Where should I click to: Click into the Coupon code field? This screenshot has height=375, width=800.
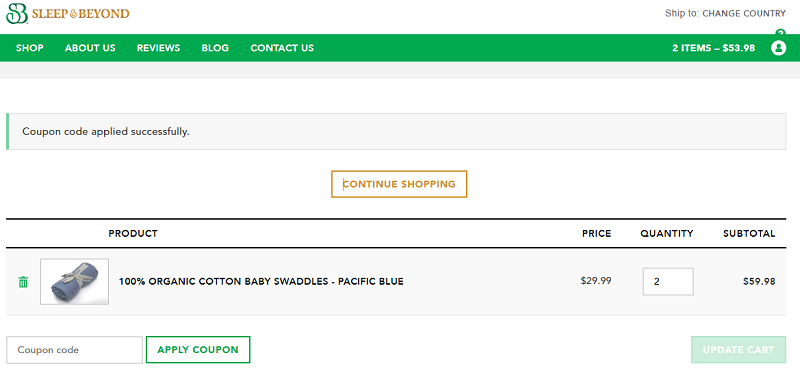click(x=74, y=350)
